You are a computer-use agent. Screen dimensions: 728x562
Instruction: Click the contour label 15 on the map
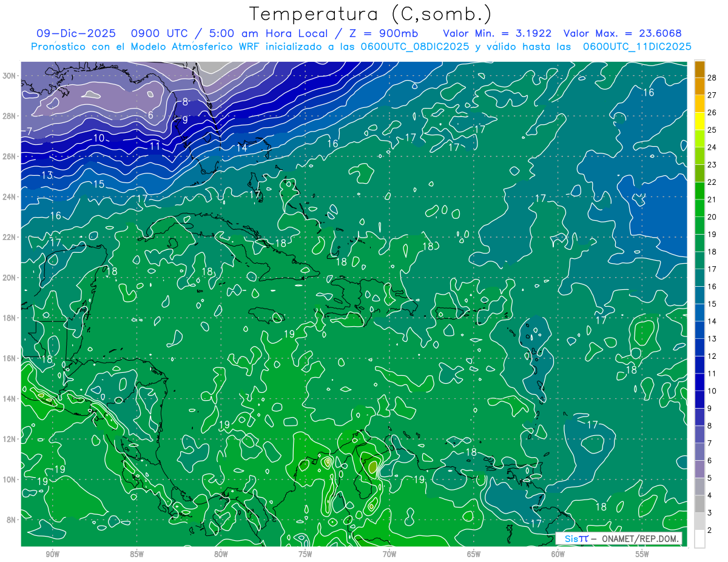click(99, 184)
